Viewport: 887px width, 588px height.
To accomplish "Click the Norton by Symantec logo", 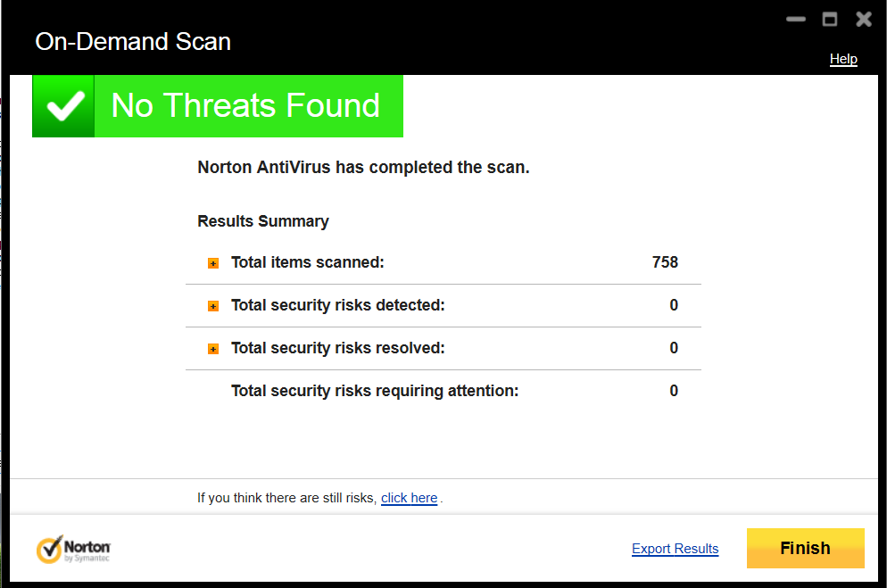I will [73, 549].
